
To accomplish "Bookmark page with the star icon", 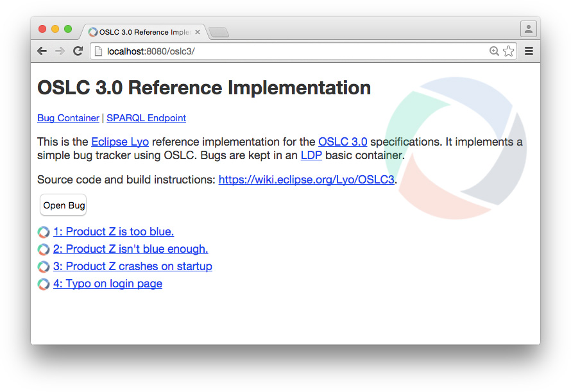I will (x=508, y=51).
